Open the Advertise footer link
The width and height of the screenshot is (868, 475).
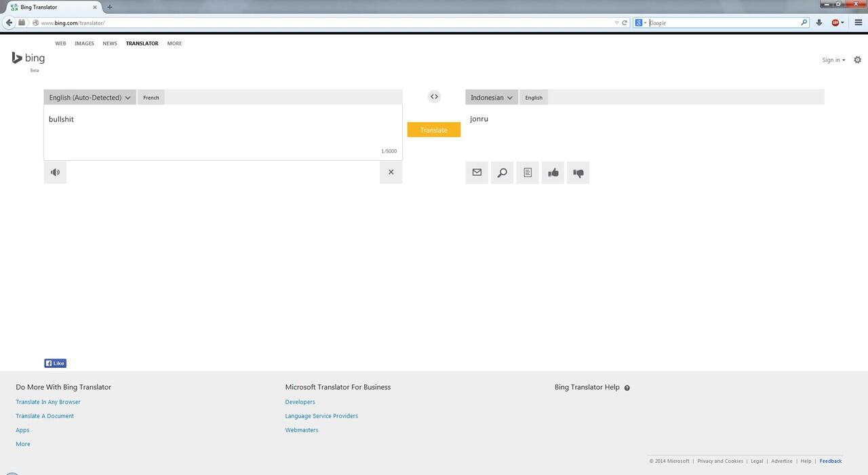click(x=782, y=461)
